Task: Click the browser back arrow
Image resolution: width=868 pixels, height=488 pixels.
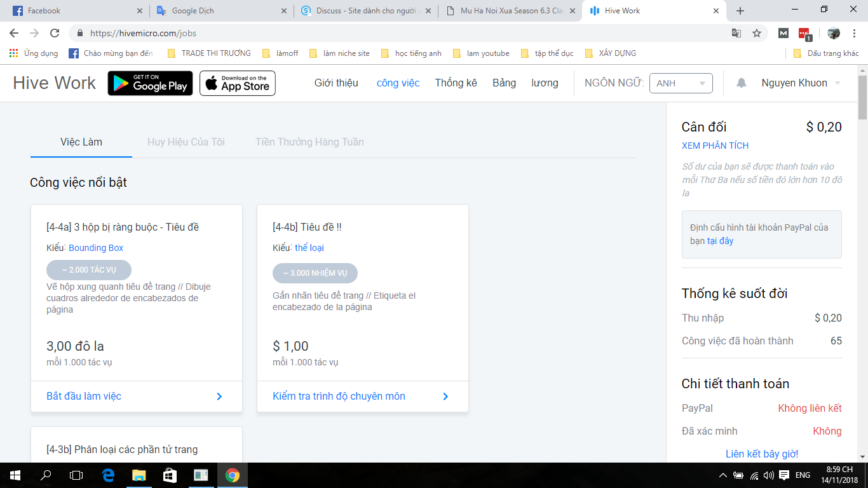Action: 14,33
